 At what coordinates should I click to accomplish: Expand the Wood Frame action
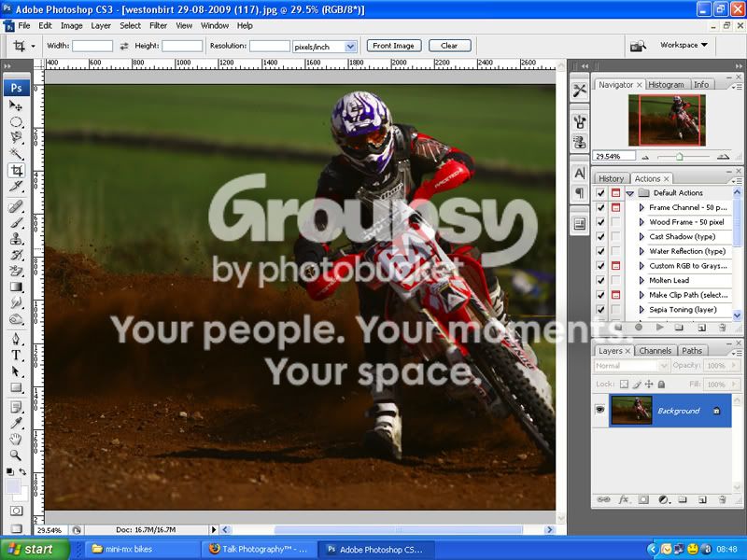641,222
